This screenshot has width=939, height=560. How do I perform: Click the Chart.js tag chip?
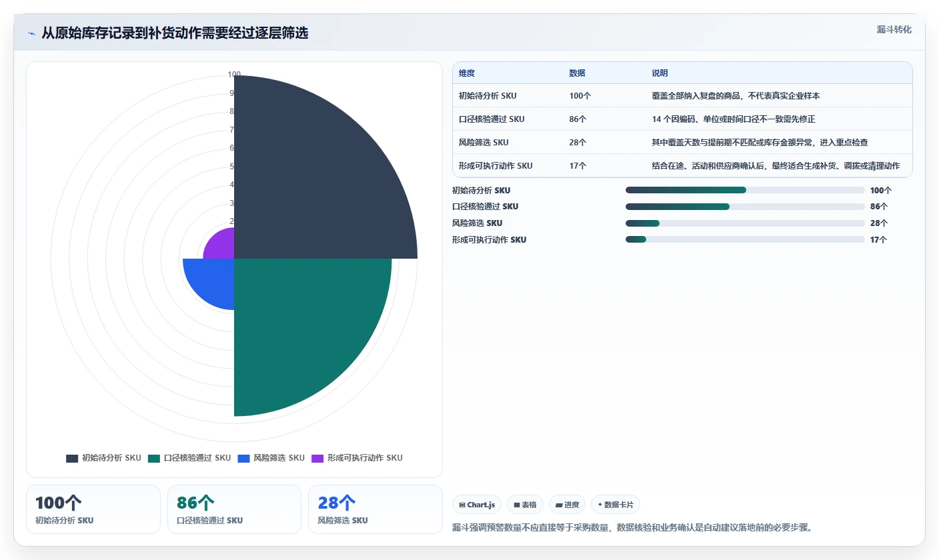coord(477,505)
